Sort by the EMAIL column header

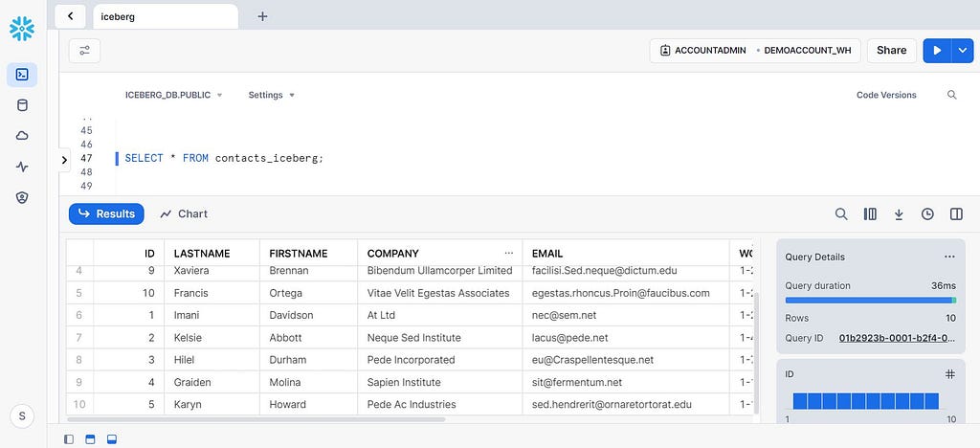click(626, 253)
